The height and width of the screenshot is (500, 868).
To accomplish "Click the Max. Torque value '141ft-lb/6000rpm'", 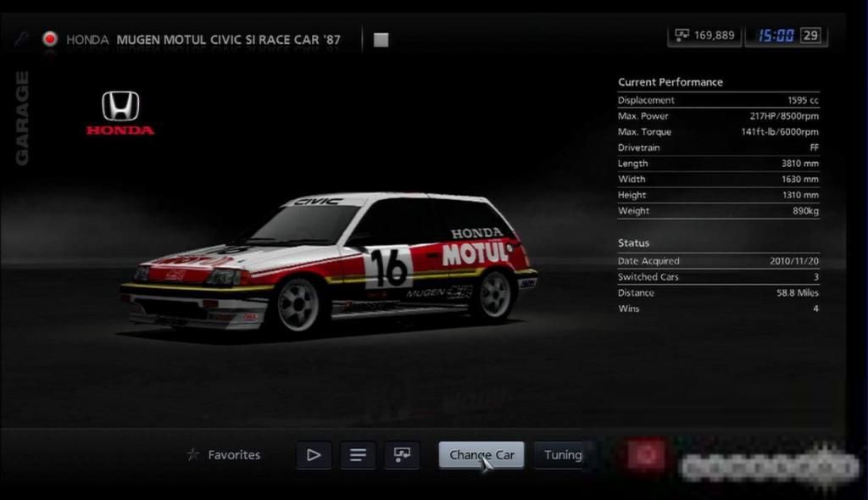I will [780, 132].
